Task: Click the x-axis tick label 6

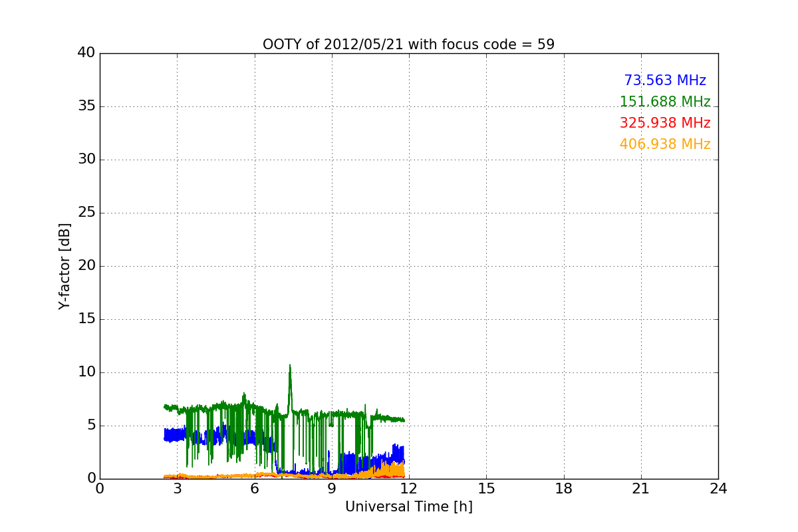Action: pyautogui.click(x=255, y=488)
